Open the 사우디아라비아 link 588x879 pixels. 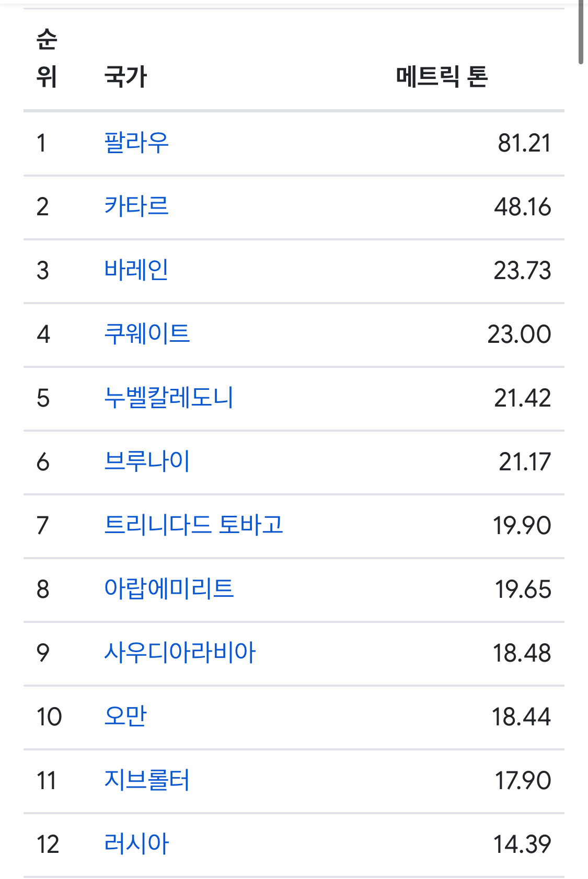pos(180,653)
